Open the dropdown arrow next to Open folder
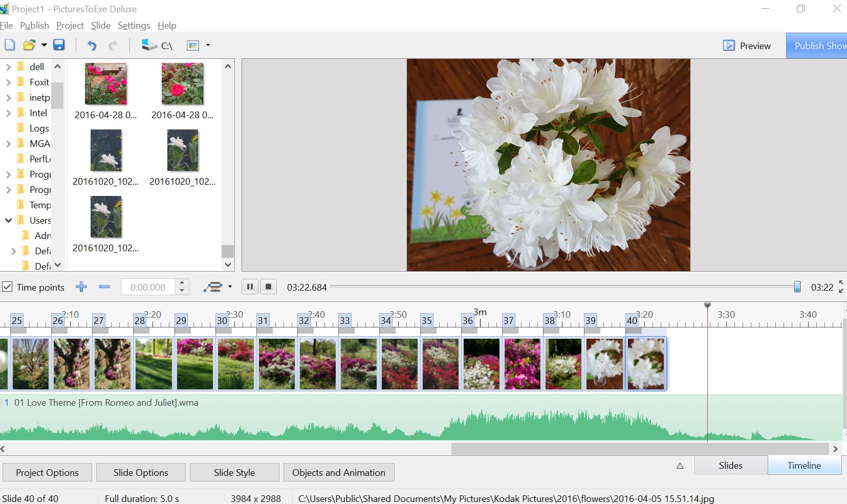Image resolution: width=847 pixels, height=504 pixels. 44,45
